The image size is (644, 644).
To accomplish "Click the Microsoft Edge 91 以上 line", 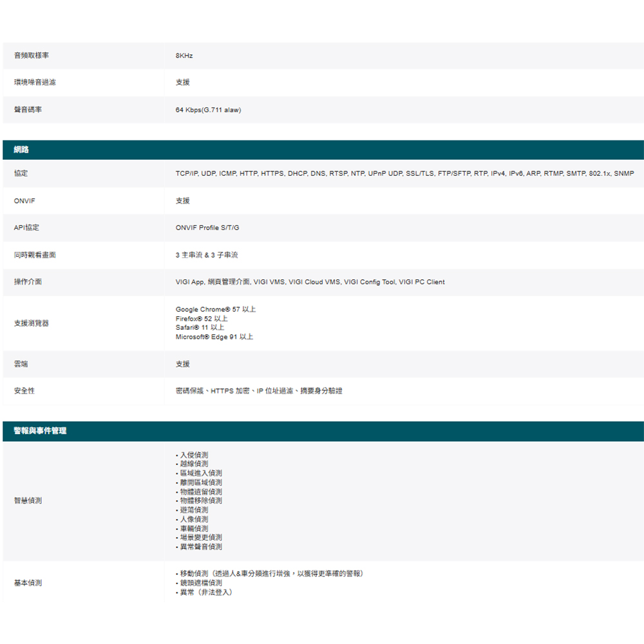I will [x=214, y=337].
